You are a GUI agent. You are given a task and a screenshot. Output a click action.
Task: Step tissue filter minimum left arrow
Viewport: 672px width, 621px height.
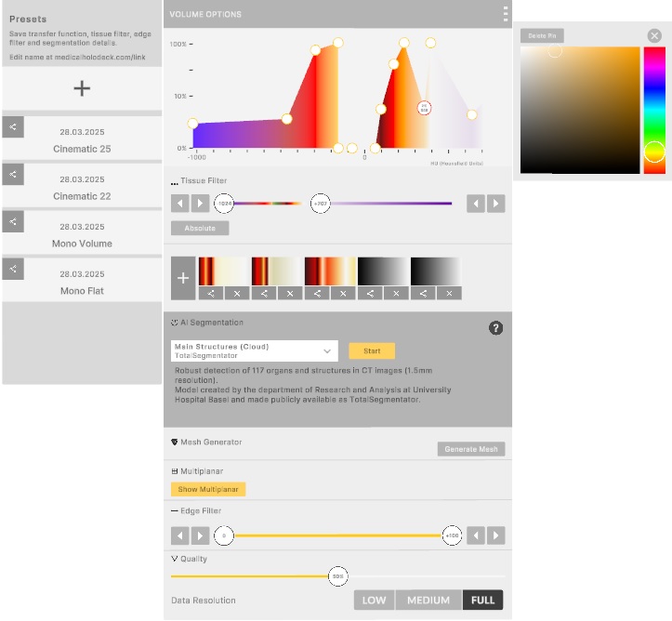[x=179, y=204]
